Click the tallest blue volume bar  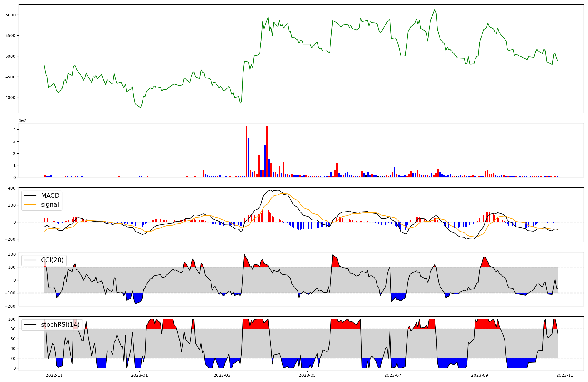248,158
